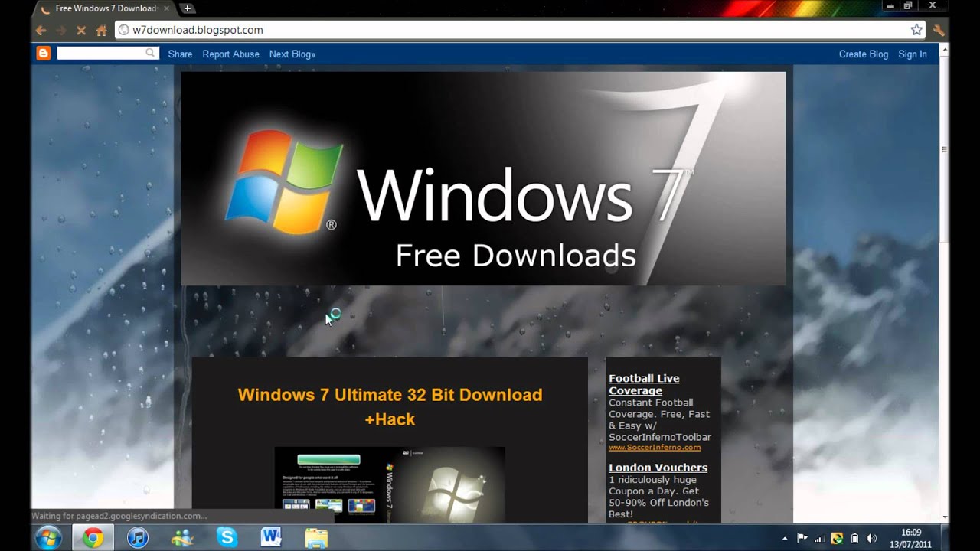Bookmark this page with the star icon

[916, 30]
